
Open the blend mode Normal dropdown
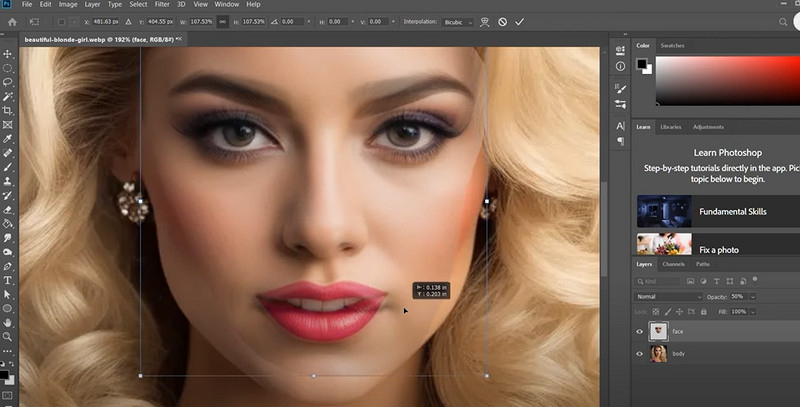pos(669,296)
